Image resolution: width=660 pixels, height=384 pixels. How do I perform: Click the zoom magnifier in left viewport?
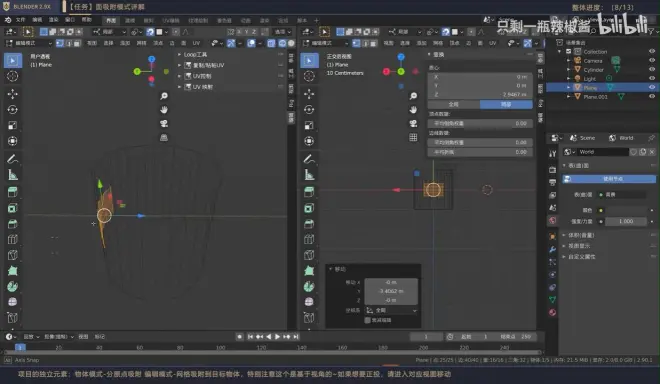click(164, 96)
